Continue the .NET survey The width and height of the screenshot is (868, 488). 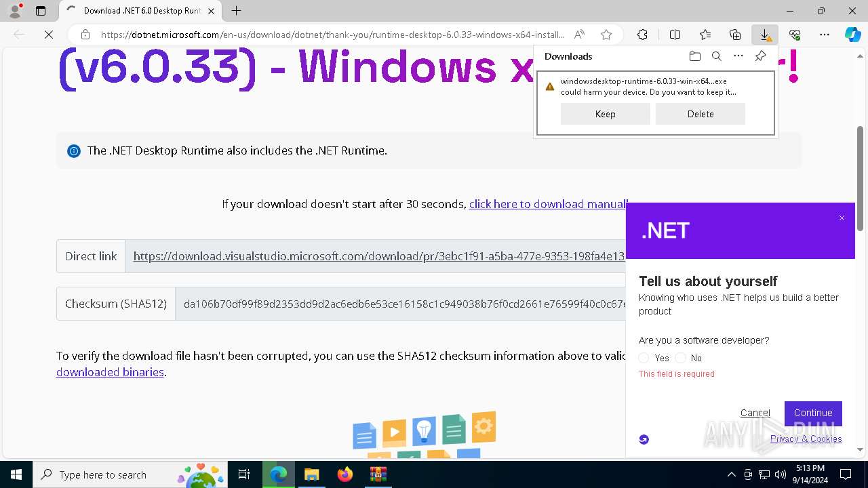[813, 413]
